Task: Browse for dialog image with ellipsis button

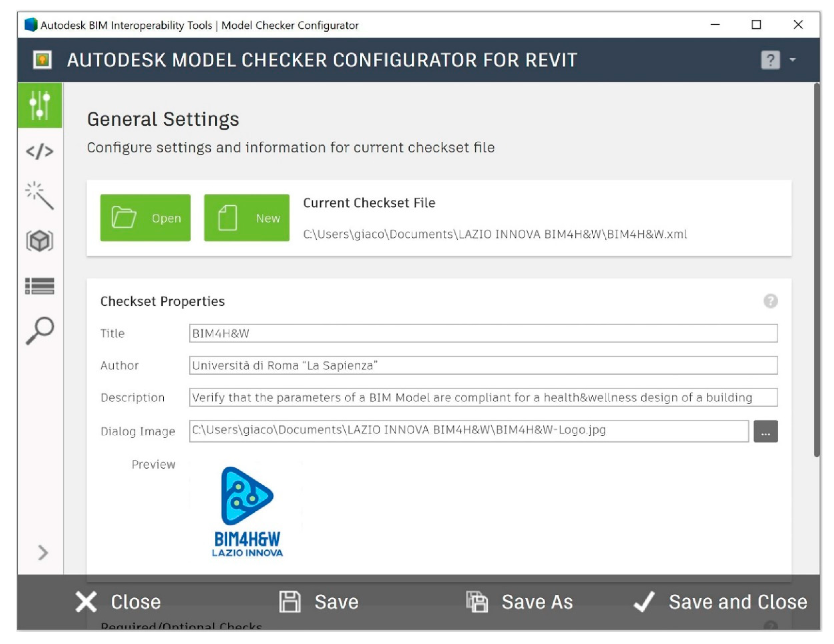Action: pyautogui.click(x=765, y=431)
